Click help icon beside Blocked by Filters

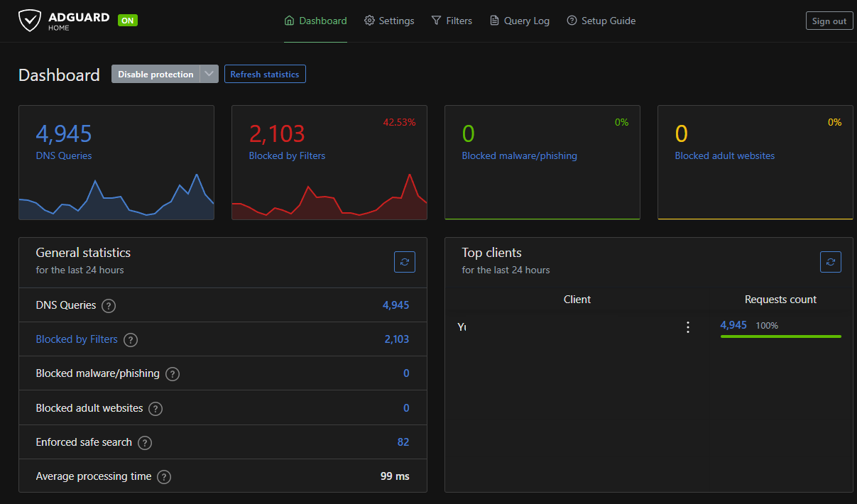131,340
